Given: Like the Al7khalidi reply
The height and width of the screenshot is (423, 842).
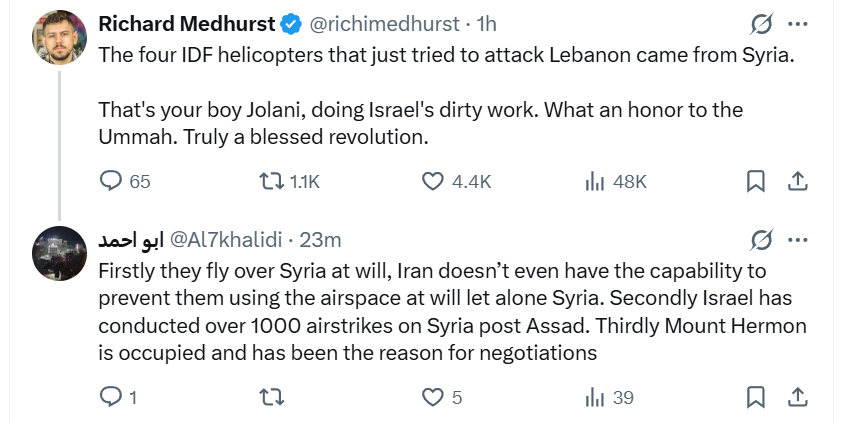Looking at the screenshot, I should [x=432, y=397].
